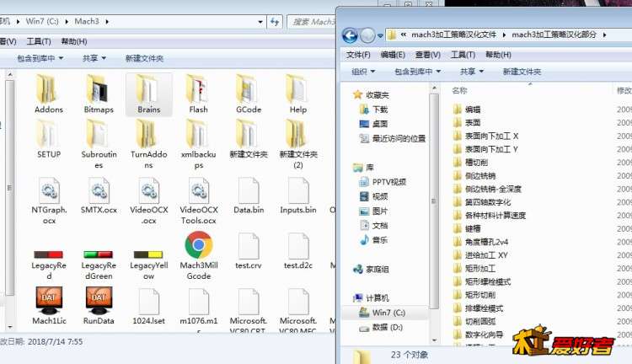The width and height of the screenshot is (632, 364).
Task: Open 包含到库中 dropdown in front window
Action: click(x=417, y=72)
